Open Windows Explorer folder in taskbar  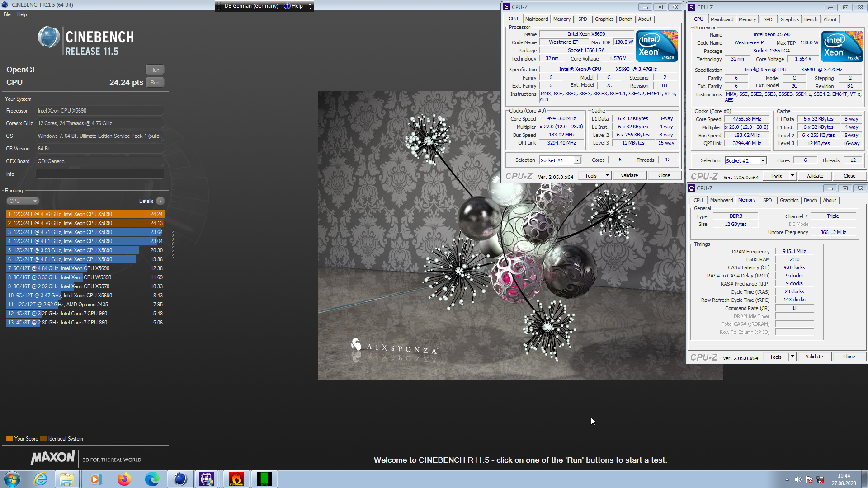tap(67, 479)
